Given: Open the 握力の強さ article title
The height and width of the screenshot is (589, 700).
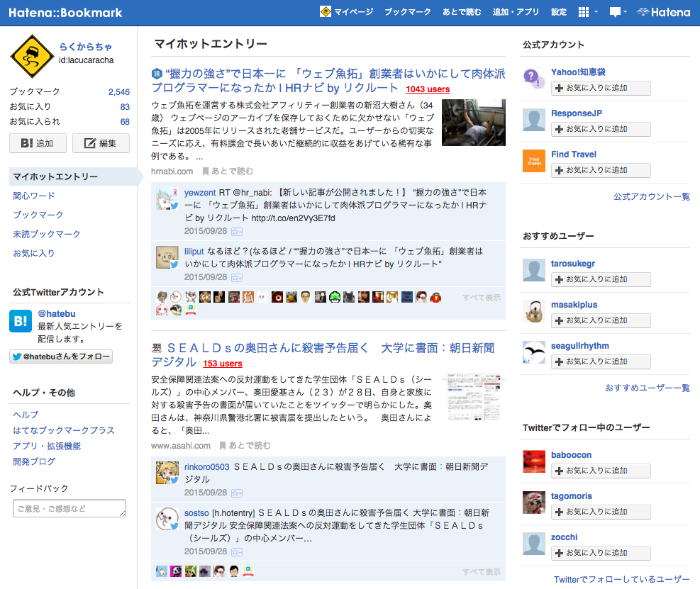Looking at the screenshot, I should point(328,80).
